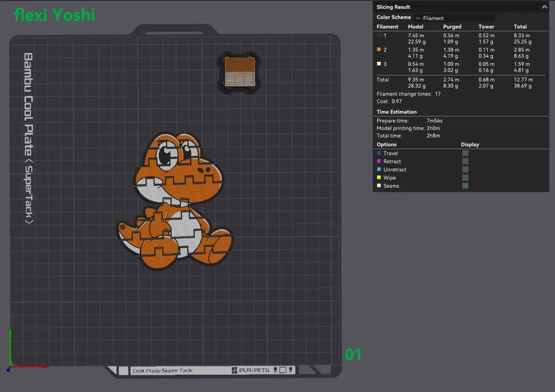Click the Total column header
The width and height of the screenshot is (555, 392).
[x=520, y=27]
